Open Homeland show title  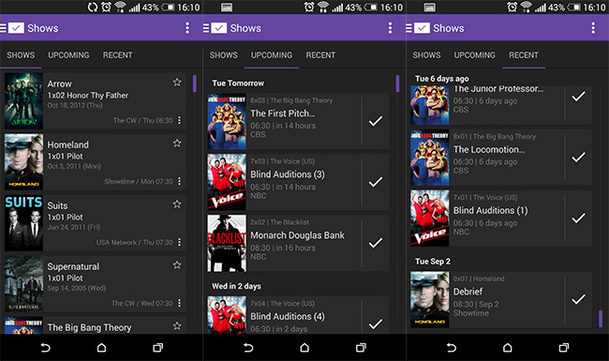pyautogui.click(x=68, y=145)
